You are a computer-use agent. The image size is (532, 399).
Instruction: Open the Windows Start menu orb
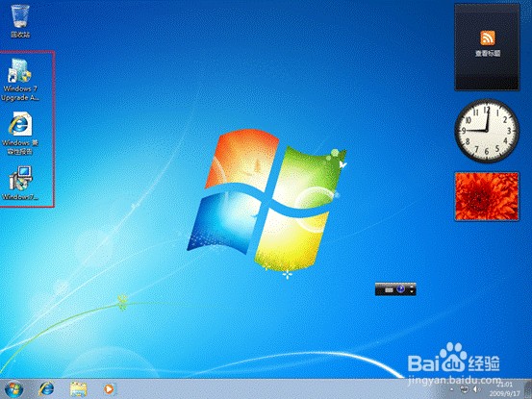13,388
